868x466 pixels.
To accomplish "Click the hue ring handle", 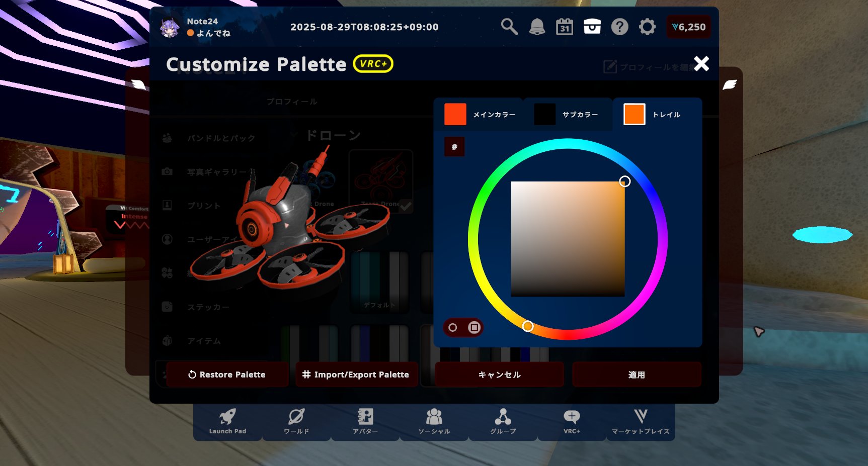I will (x=527, y=326).
